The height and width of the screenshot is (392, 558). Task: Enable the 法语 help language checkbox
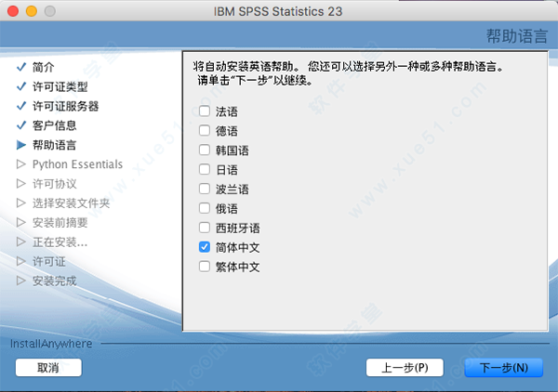pos(204,111)
